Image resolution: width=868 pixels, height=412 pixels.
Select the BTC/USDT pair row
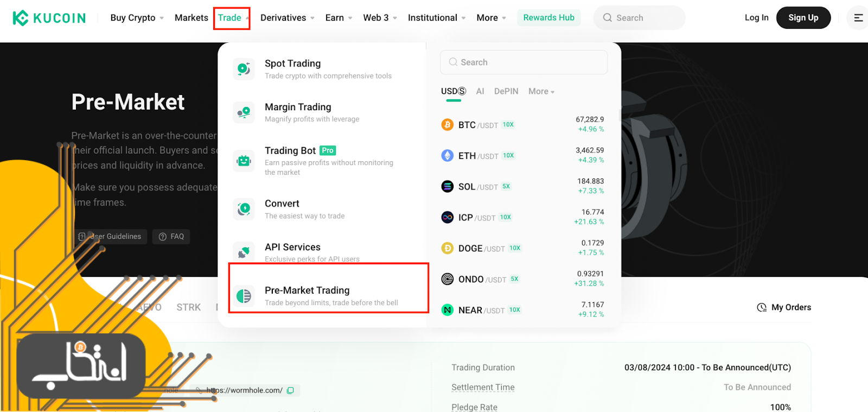coord(522,125)
